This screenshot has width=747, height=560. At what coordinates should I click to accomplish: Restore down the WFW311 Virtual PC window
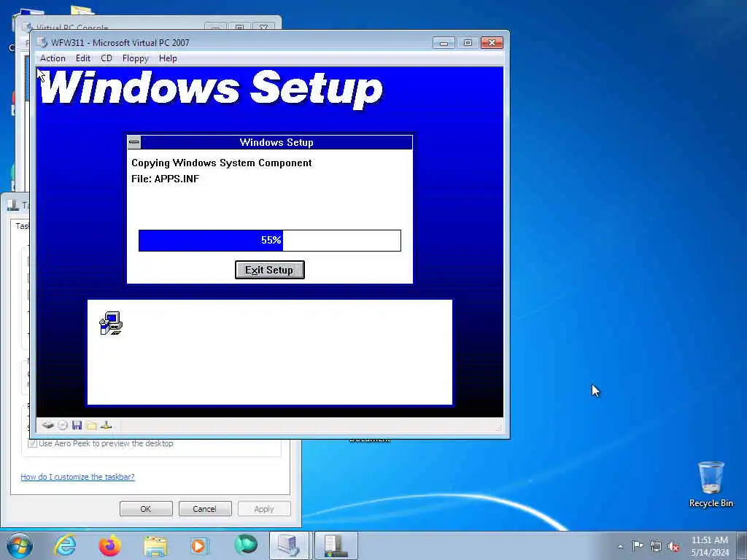tap(468, 43)
